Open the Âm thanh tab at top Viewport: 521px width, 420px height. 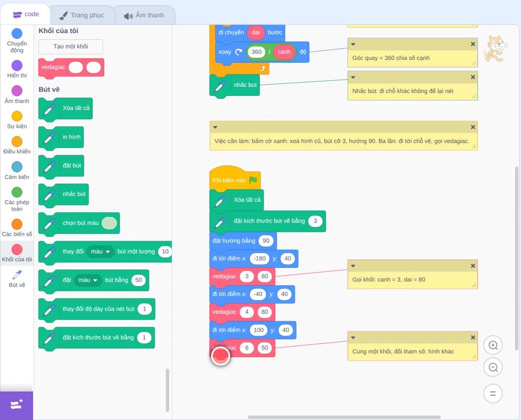click(x=144, y=15)
